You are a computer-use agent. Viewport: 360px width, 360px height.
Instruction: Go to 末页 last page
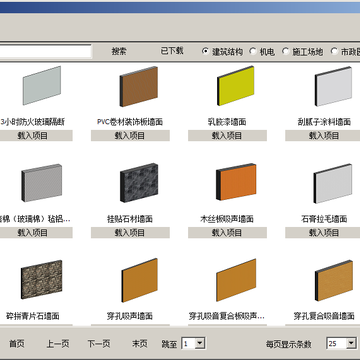point(140,344)
